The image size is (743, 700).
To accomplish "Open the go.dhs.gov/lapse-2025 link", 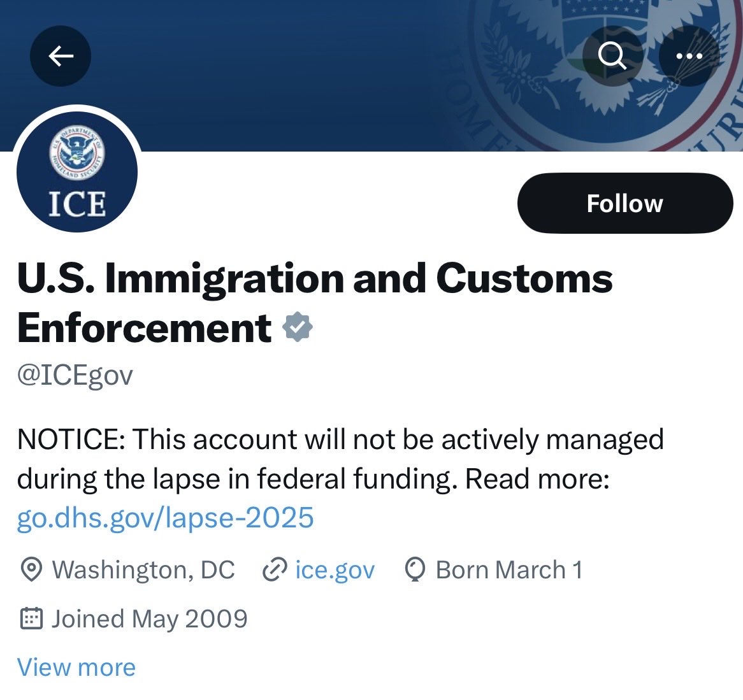I will [x=165, y=518].
